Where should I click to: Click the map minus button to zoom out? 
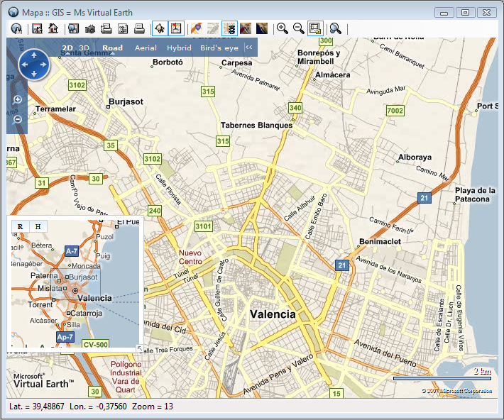point(18,118)
